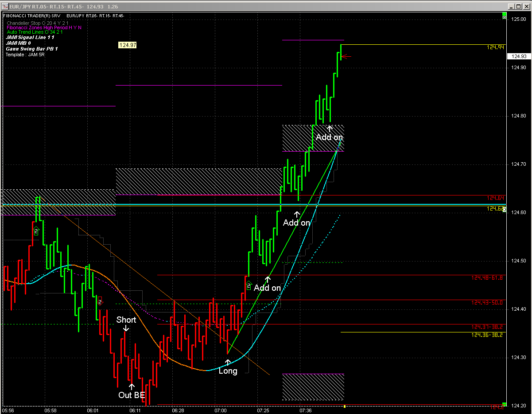The height and width of the screenshot is (414, 532).
Task: Click the 06:01 time axis label
Action: click(x=93, y=411)
